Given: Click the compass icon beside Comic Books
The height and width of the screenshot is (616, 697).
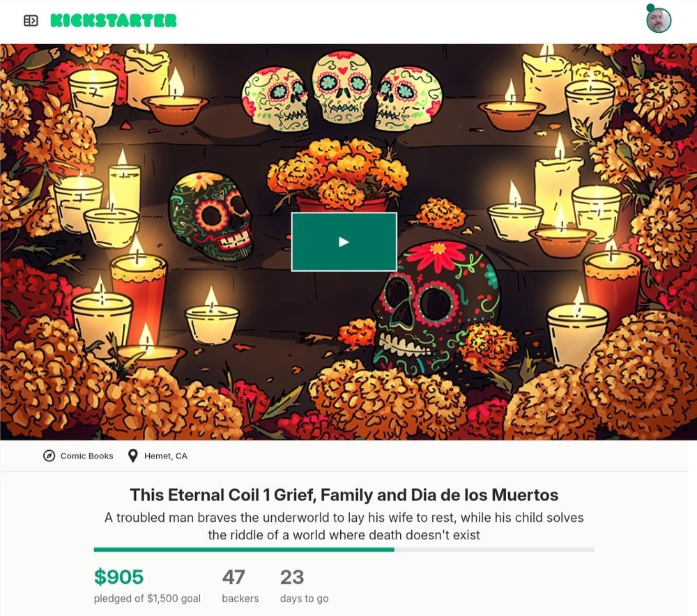Looking at the screenshot, I should click(x=49, y=456).
